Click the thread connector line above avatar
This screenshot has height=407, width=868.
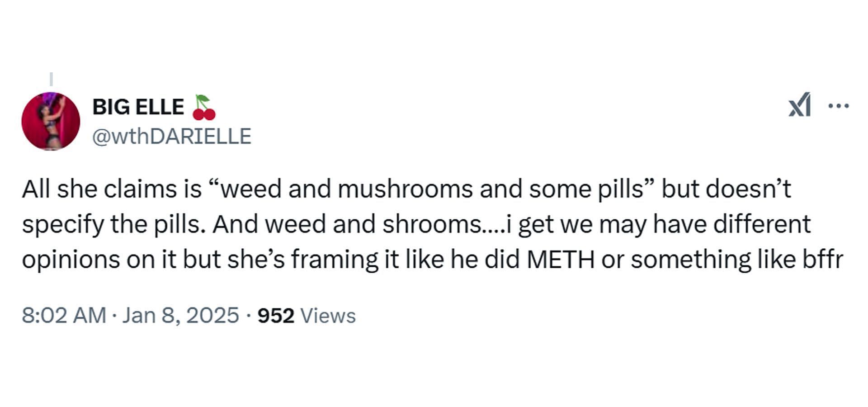[51, 79]
